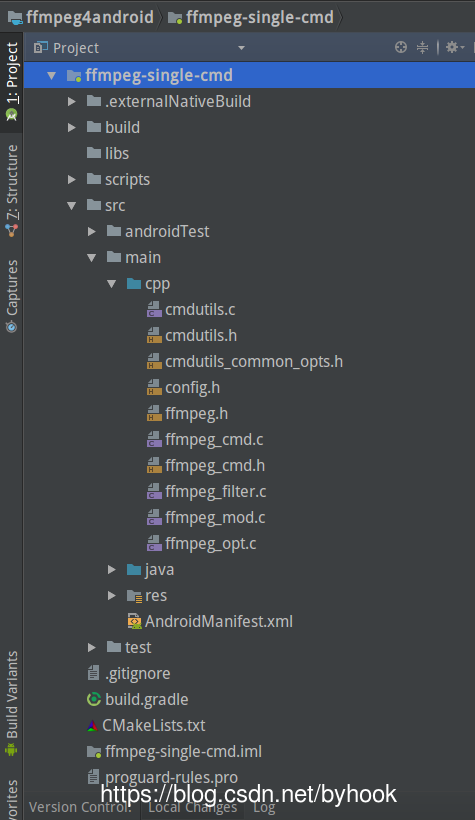Click the cmdutils.c file icon
Screen dimensions: 475x820
pyautogui.click(x=154, y=310)
